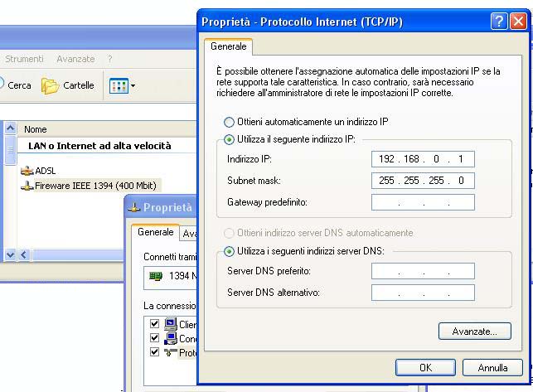Viewport: 533px width, 392px height.
Task: Click the 1394 network adapter icon
Action: pyautogui.click(x=154, y=277)
